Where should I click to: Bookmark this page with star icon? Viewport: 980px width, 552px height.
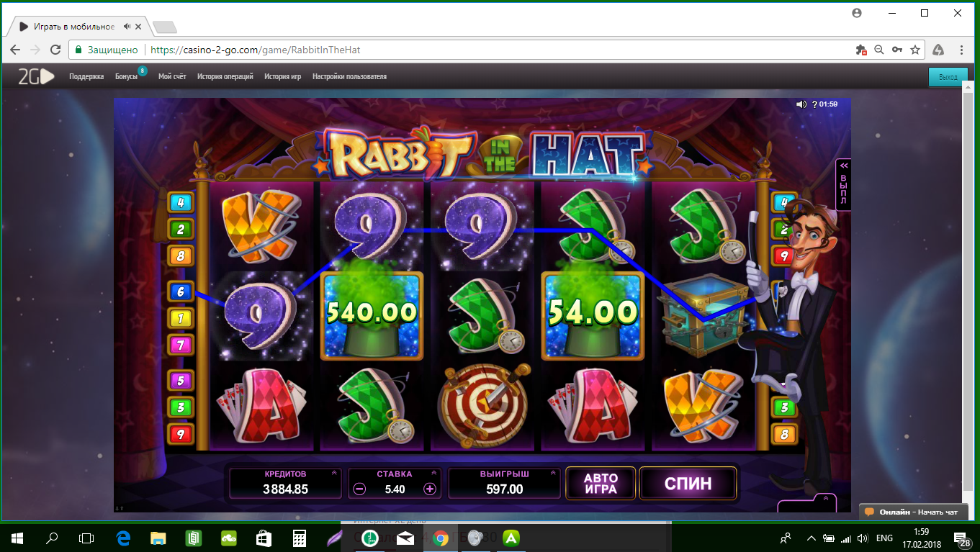(915, 50)
